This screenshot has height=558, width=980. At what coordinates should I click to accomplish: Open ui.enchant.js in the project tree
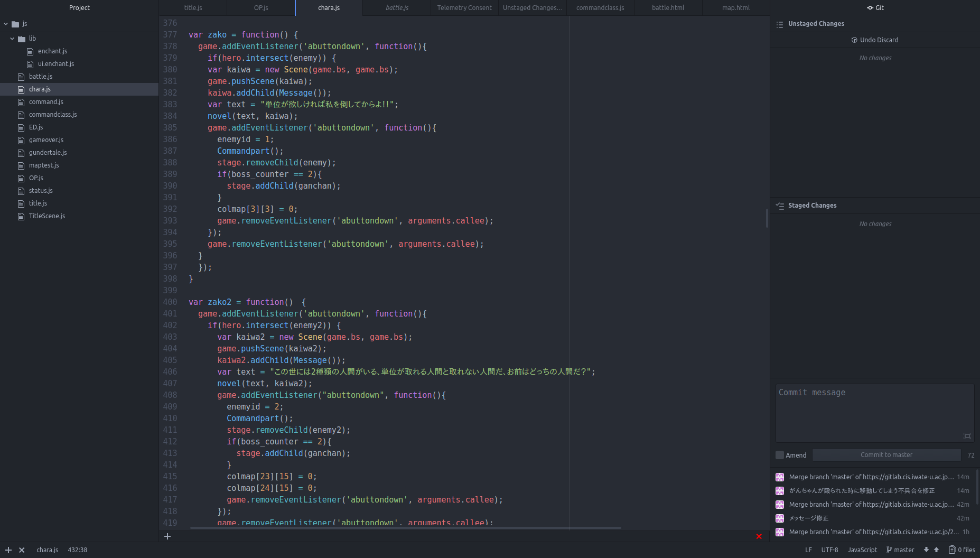56,64
